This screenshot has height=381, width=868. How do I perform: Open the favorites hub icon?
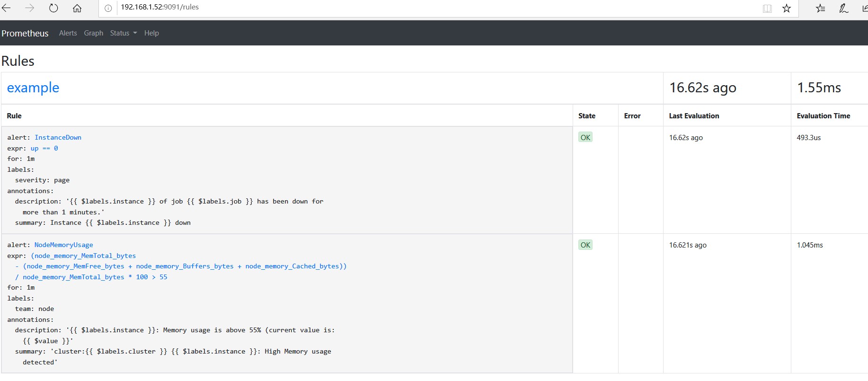click(821, 9)
